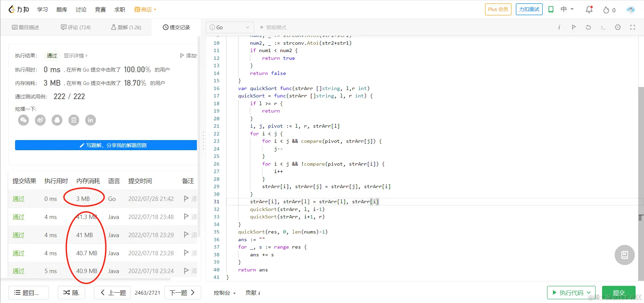Go to 上一题 previous problem
644x303 pixels.
[112, 293]
